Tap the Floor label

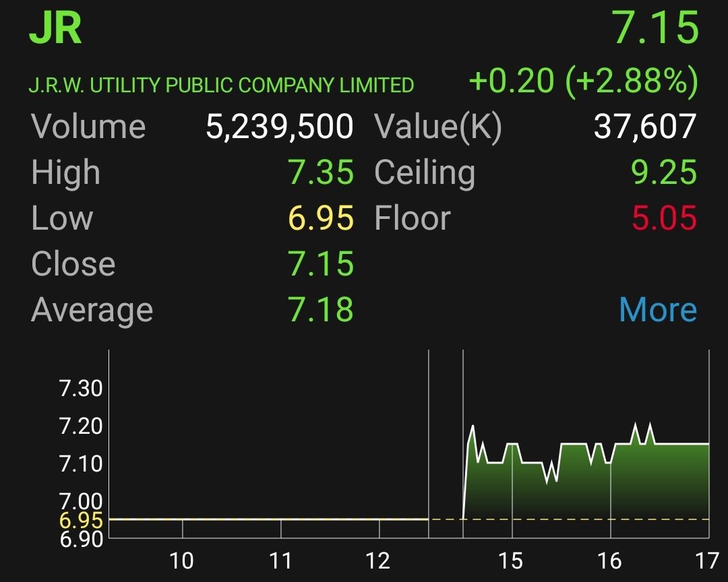(x=413, y=218)
